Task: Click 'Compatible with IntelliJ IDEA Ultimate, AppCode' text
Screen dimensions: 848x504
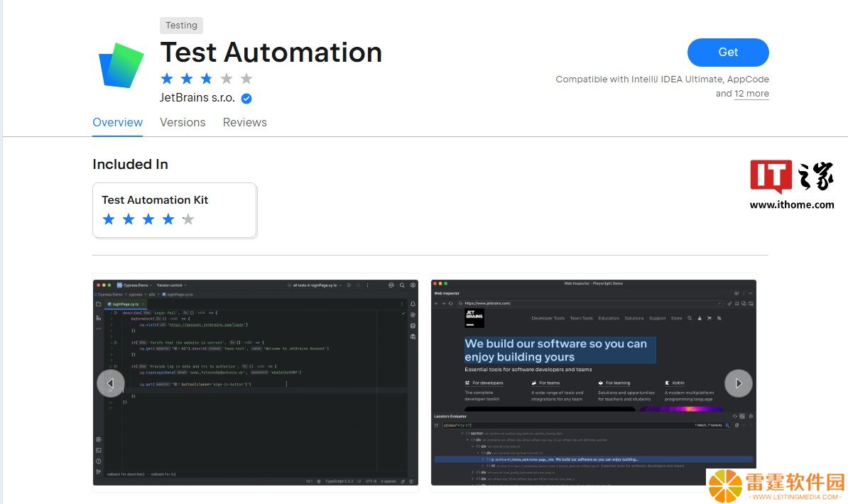Action: click(x=662, y=79)
